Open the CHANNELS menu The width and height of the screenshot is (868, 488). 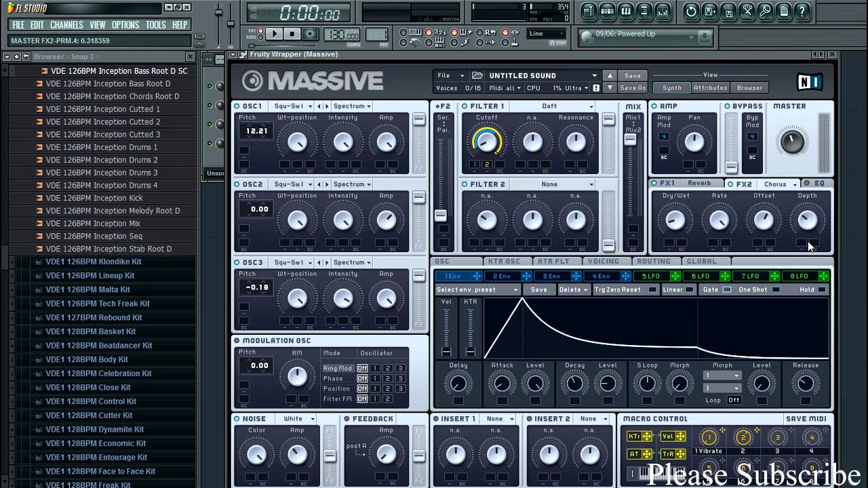coord(66,25)
